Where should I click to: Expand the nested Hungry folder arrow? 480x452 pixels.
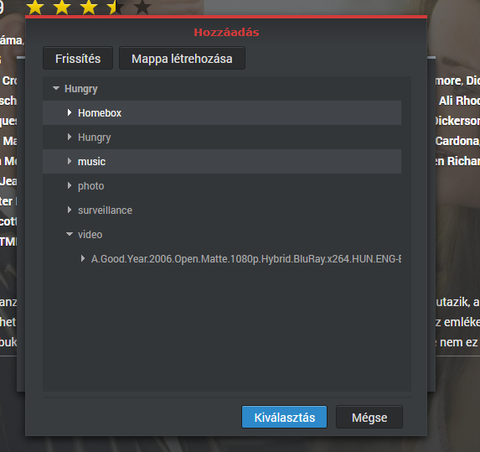(x=69, y=137)
